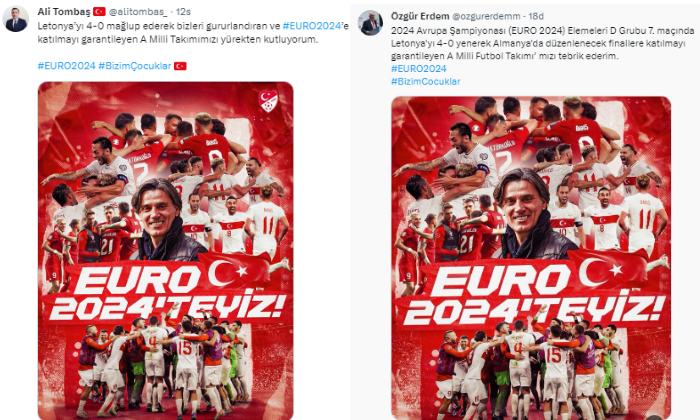Click Özgür Erdem tweet text body
The height and width of the screenshot is (420, 700).
coord(542,43)
